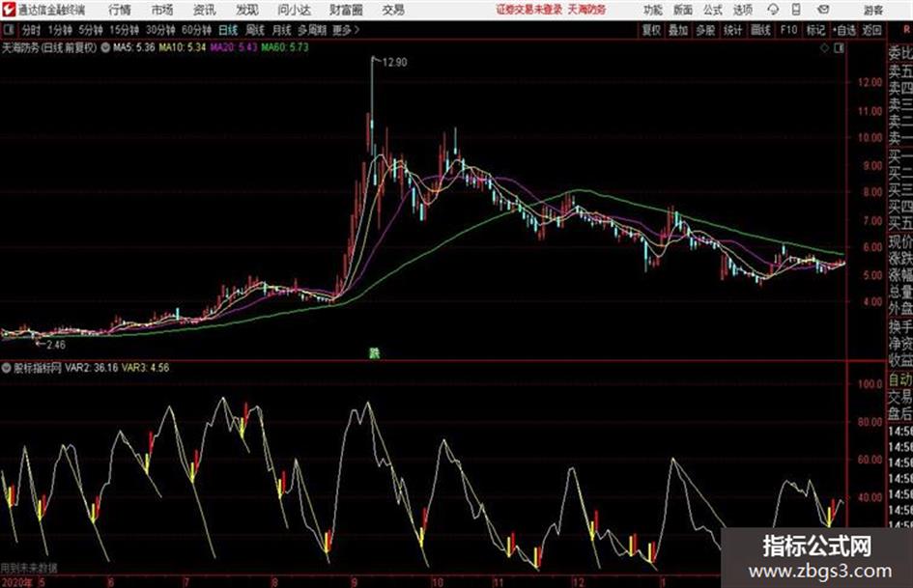The image size is (913, 588).
Task: Toggle the left panel icon beside 分时
Action: click(x=8, y=29)
